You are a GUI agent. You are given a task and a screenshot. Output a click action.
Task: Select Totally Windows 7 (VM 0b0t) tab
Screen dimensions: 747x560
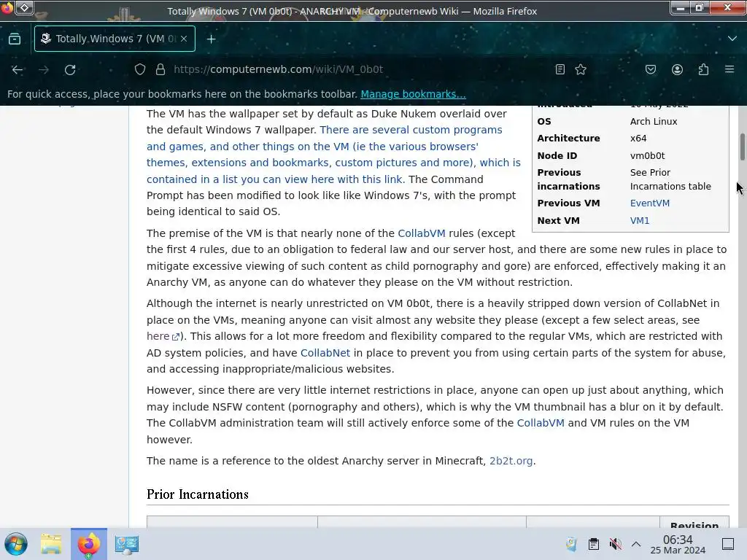pos(115,39)
